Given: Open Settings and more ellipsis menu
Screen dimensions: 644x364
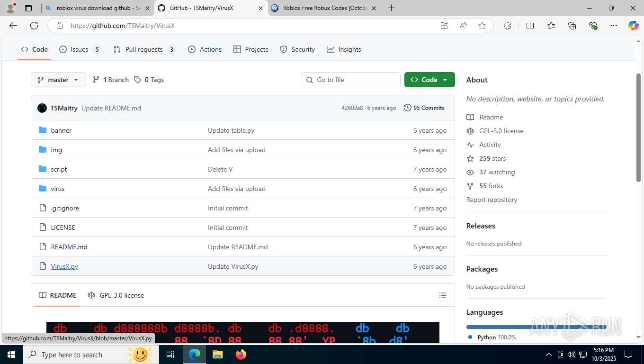Looking at the screenshot, I should pyautogui.click(x=614, y=26).
